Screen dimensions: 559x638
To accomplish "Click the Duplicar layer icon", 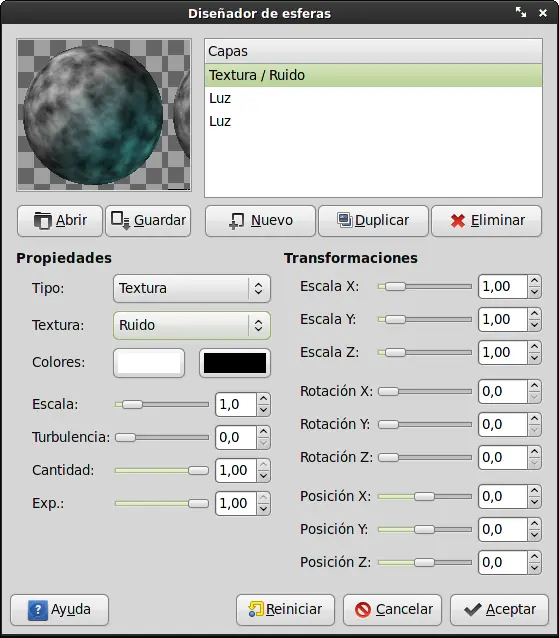I will pos(345,220).
